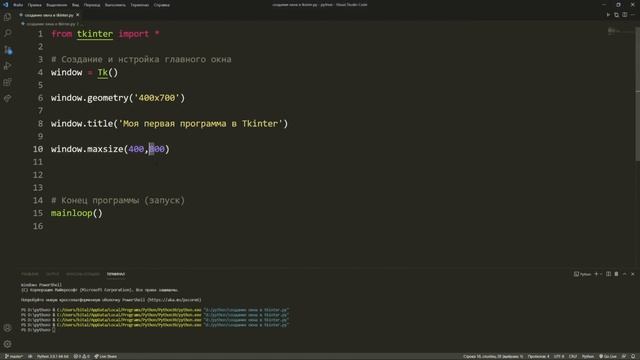Start Go Live server from status bar
The height and width of the screenshot is (360, 640).
[608, 356]
